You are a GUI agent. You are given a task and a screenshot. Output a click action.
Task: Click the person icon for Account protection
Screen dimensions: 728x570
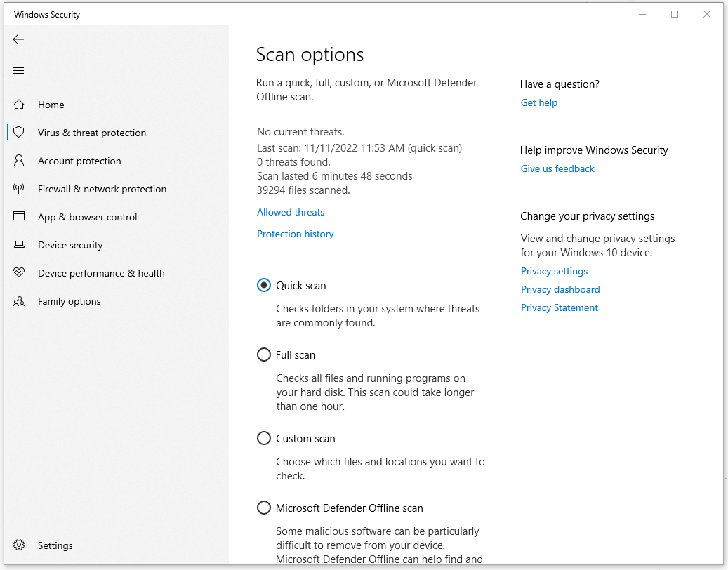(19, 161)
